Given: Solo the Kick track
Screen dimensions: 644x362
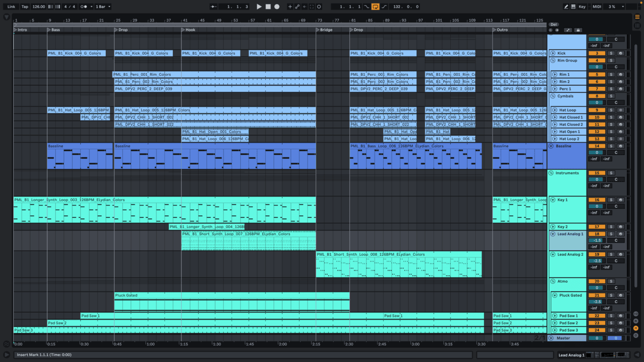Looking at the screenshot, I should (x=611, y=53).
